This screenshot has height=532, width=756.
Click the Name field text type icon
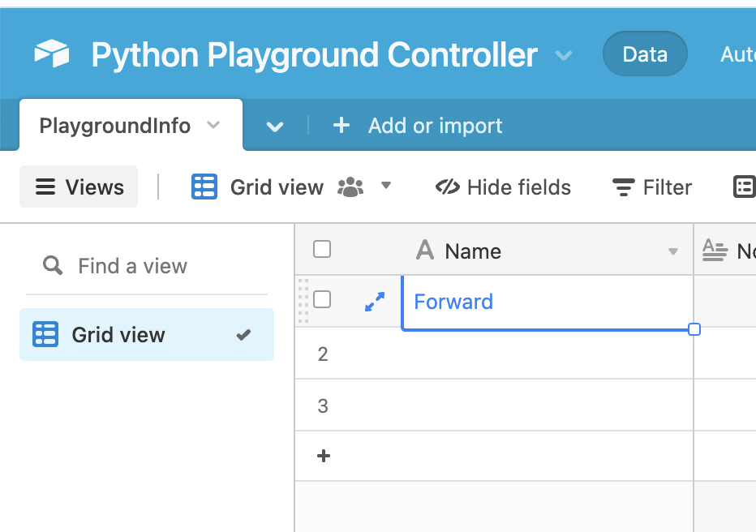click(424, 251)
